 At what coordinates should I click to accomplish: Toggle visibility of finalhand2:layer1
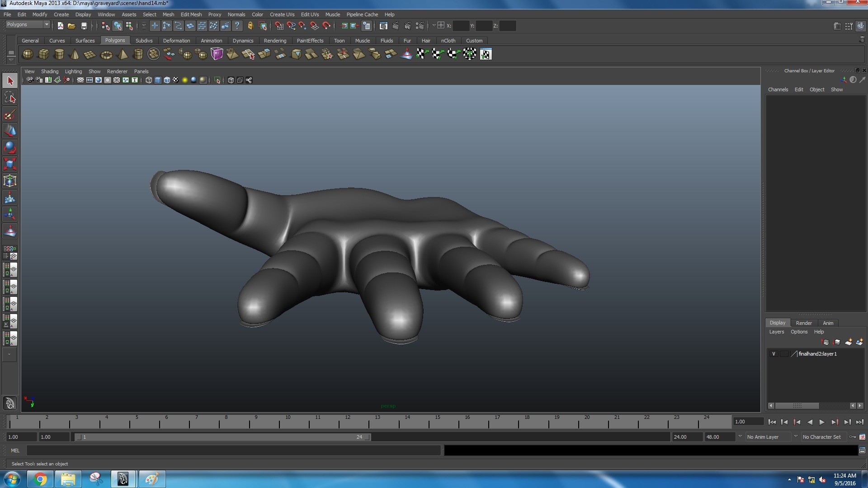coord(774,354)
